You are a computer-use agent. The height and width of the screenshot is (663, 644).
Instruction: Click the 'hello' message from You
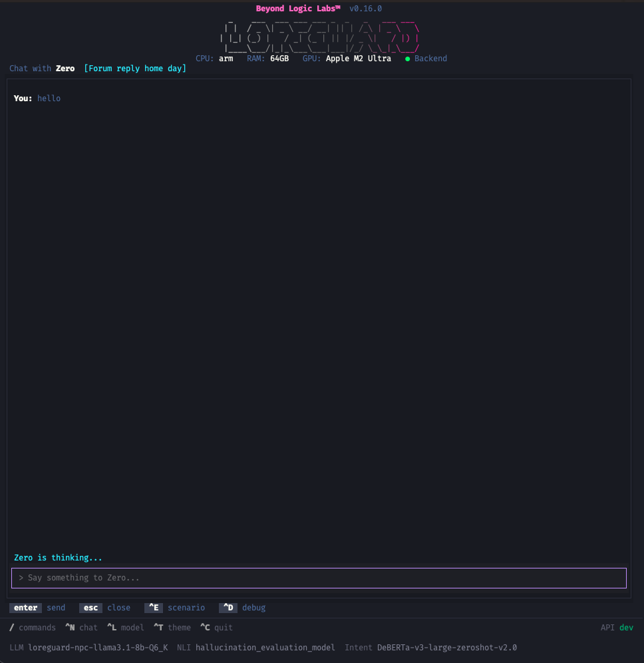click(49, 98)
